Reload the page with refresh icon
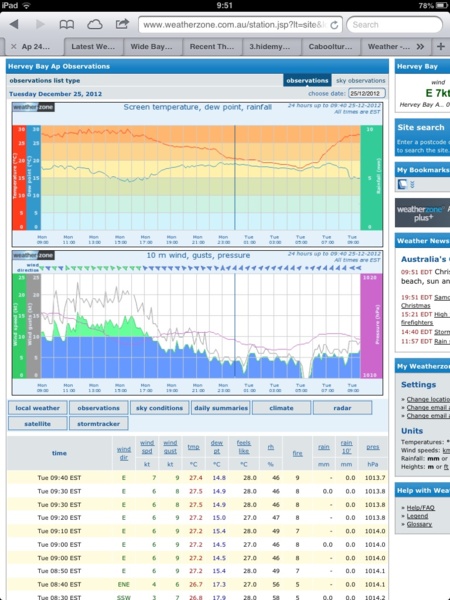450x600 pixels. point(334,25)
